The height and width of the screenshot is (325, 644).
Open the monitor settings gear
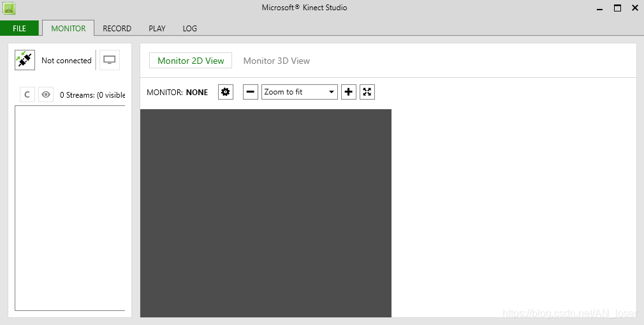pyautogui.click(x=226, y=92)
